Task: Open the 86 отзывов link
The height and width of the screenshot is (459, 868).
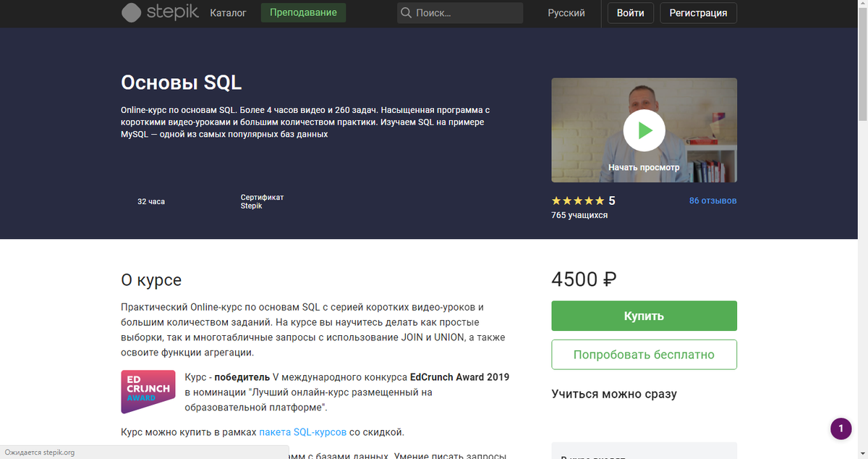Action: pos(713,201)
